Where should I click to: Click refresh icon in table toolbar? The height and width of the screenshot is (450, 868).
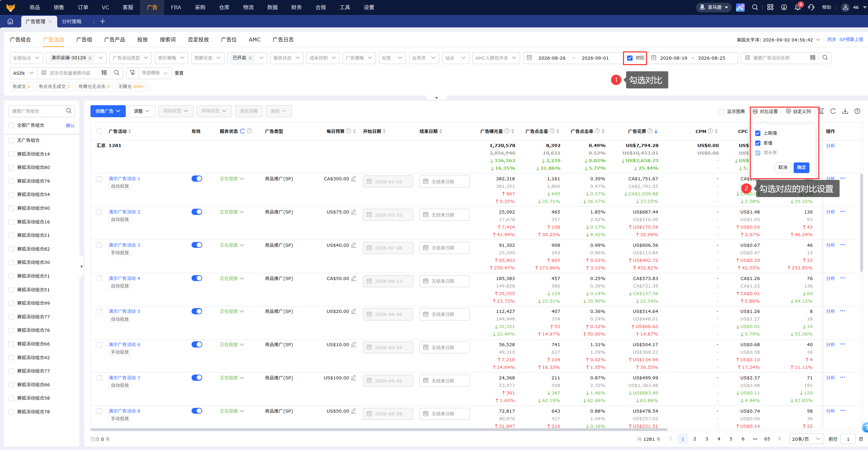pyautogui.click(x=833, y=111)
